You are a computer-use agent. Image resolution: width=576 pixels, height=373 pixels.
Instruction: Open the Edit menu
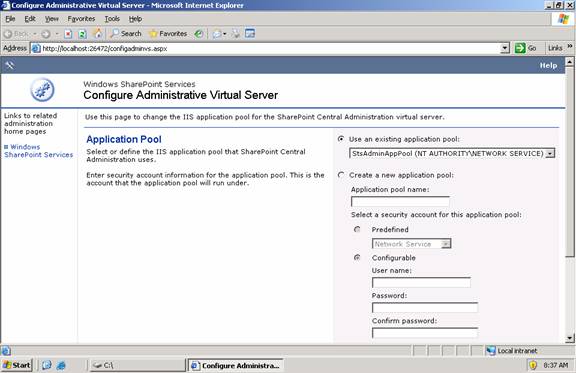30,19
